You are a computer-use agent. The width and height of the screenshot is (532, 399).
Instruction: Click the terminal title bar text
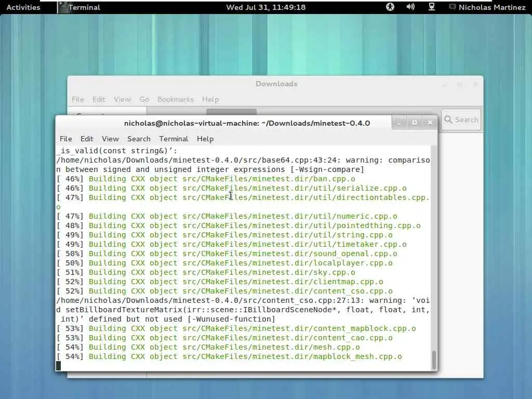click(x=247, y=123)
